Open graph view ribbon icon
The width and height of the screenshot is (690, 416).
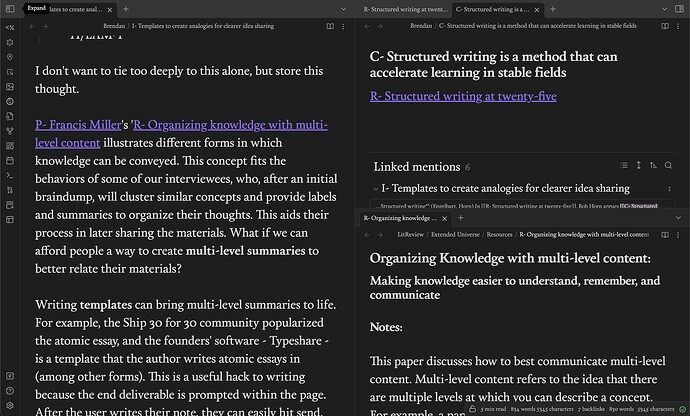10,131
